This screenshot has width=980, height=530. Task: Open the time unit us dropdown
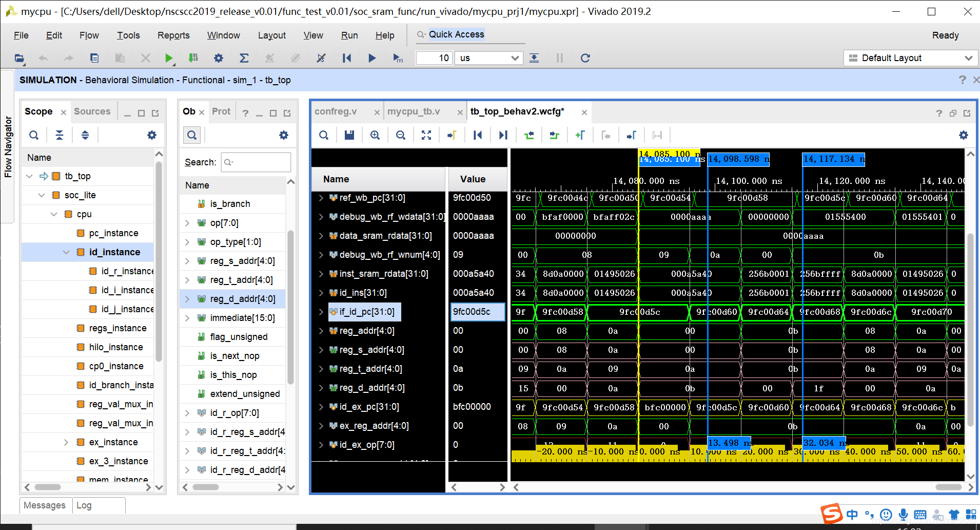[x=488, y=58]
